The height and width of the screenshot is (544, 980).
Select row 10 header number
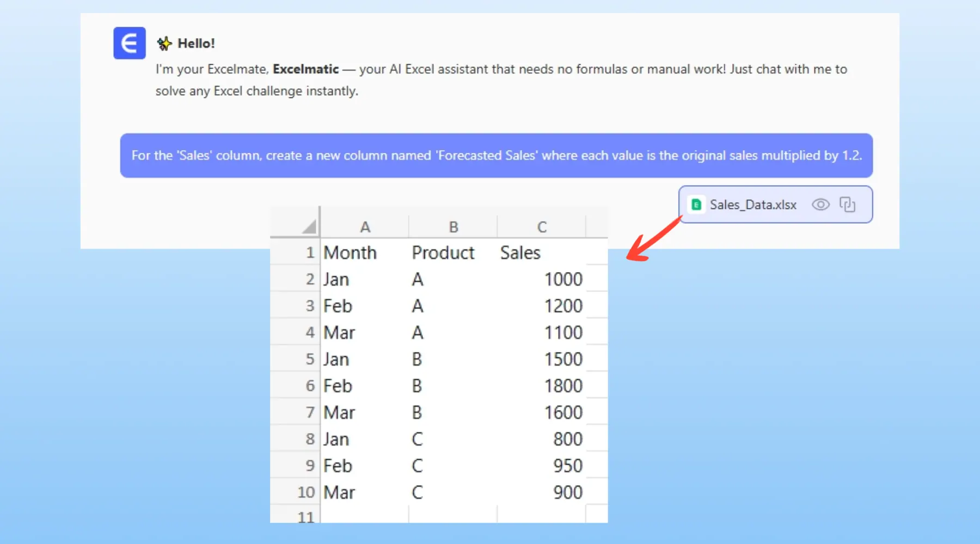click(x=306, y=493)
